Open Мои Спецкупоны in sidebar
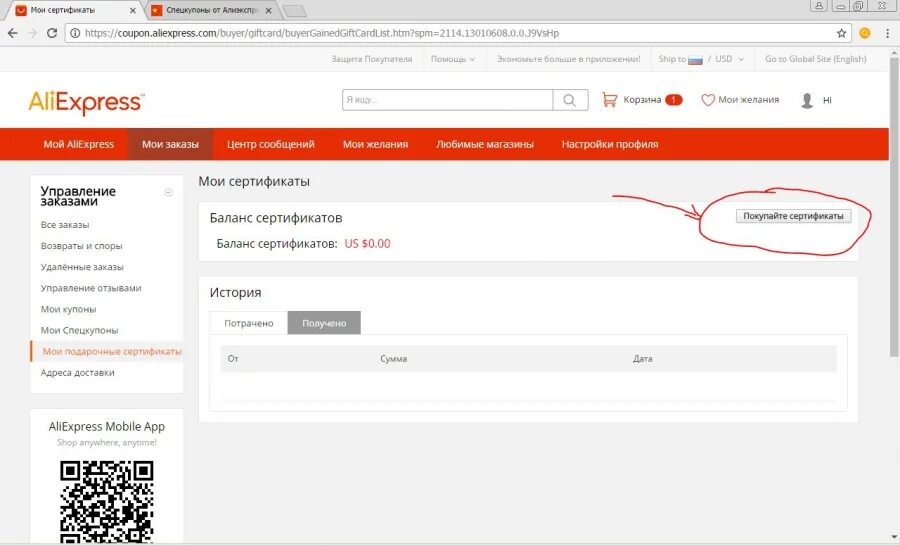Image resolution: width=900 pixels, height=546 pixels. click(x=79, y=331)
